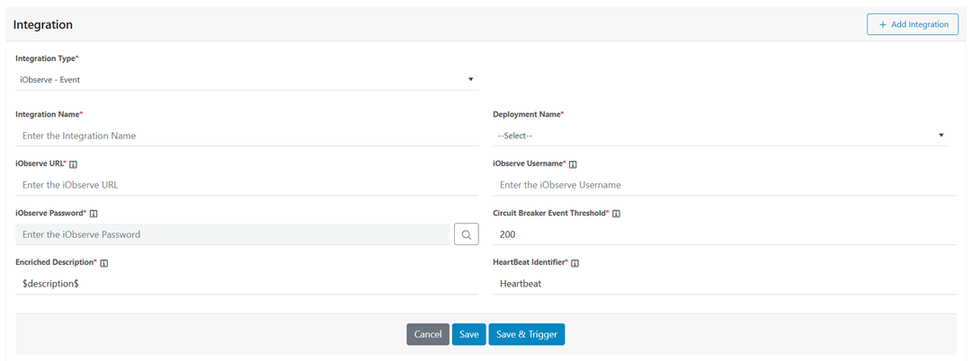Click the Enriched Description field with $description$
Image resolution: width=980 pixels, height=361 pixels.
[246, 284]
